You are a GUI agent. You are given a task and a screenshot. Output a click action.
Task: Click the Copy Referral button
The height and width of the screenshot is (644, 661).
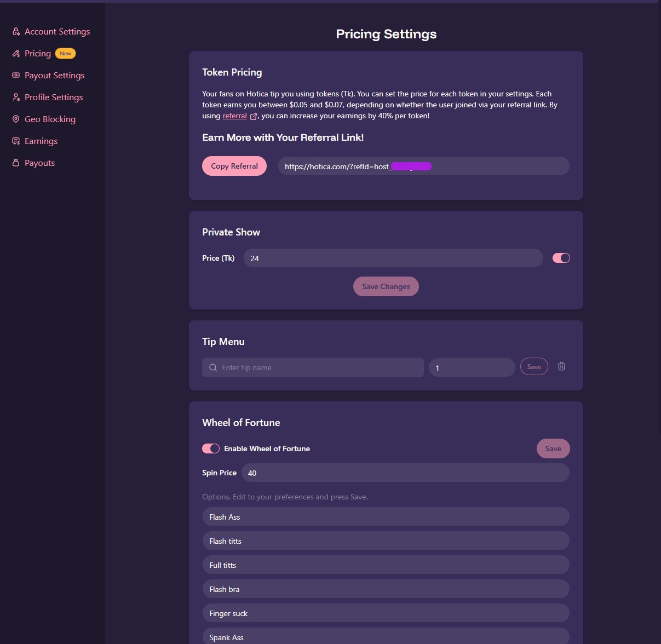[234, 165]
